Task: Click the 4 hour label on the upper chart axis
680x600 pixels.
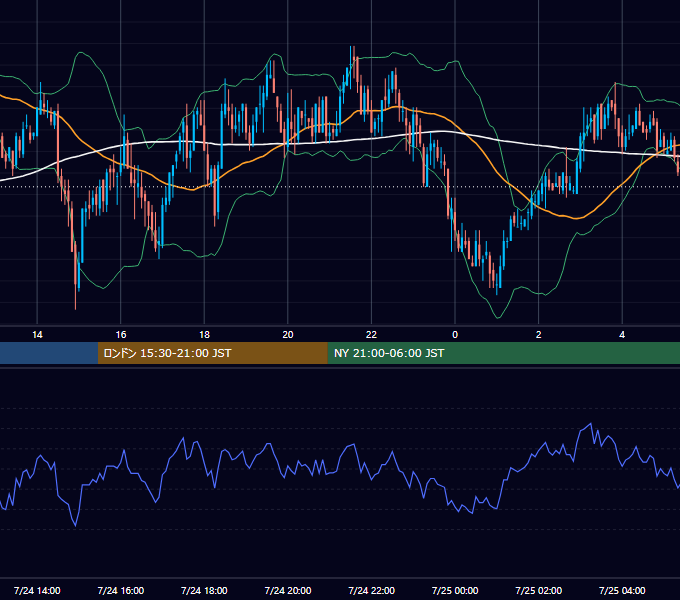Action: coord(622,335)
